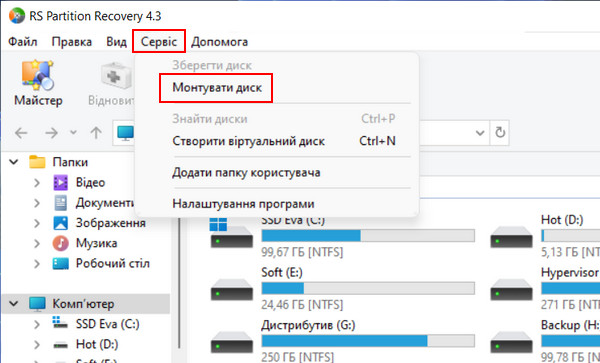Expand the Зображення tree node
This screenshot has width=600, height=363.
(x=37, y=223)
